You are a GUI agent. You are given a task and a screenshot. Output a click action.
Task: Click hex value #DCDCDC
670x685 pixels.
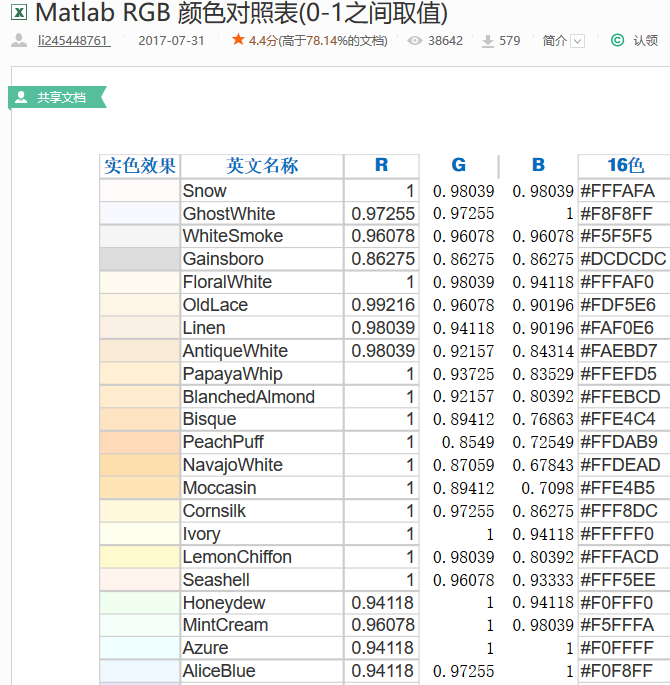click(623, 259)
